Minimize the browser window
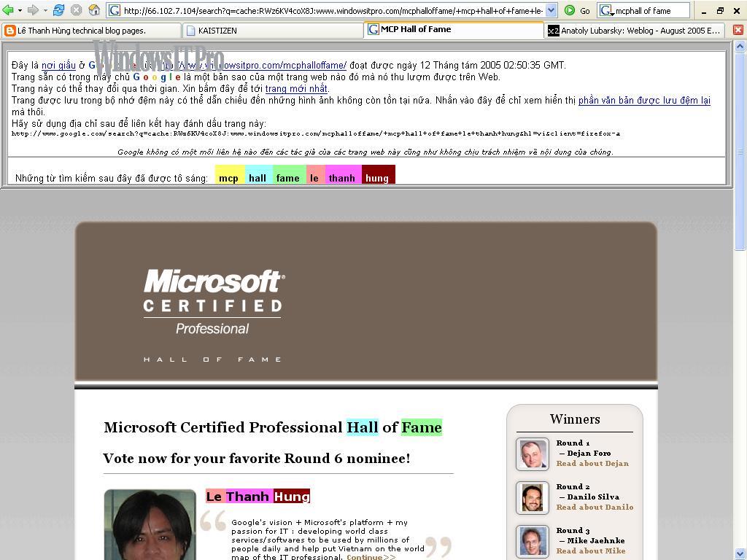The image size is (747, 560). 704,10
